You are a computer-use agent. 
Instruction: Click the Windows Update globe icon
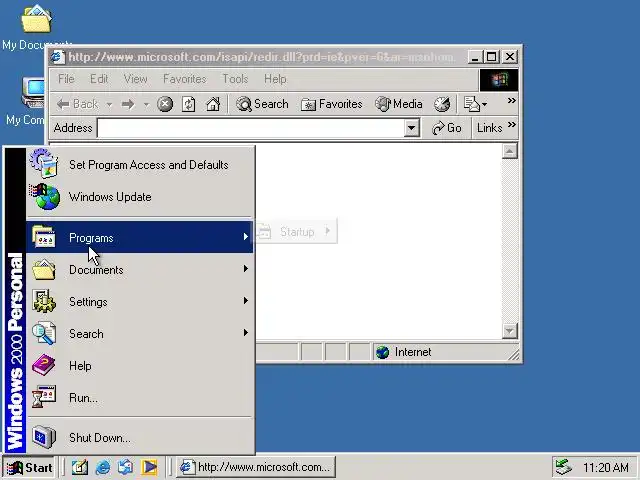[45, 197]
